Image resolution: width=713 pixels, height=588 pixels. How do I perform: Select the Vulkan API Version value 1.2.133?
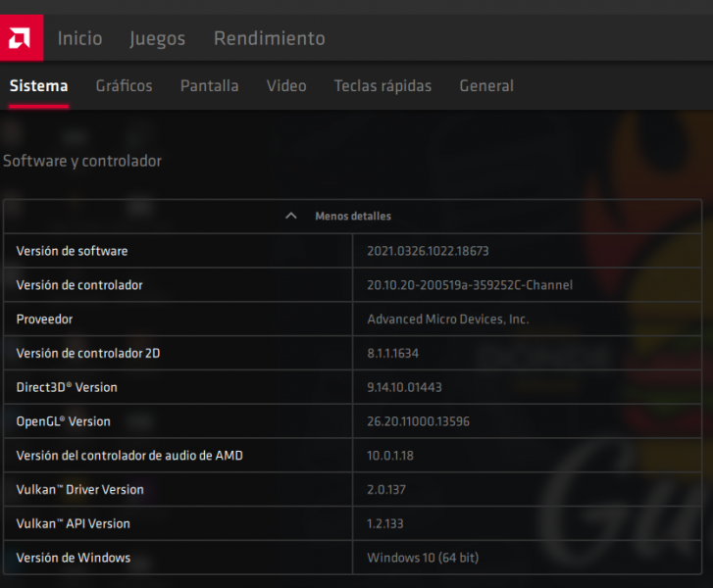click(x=386, y=523)
